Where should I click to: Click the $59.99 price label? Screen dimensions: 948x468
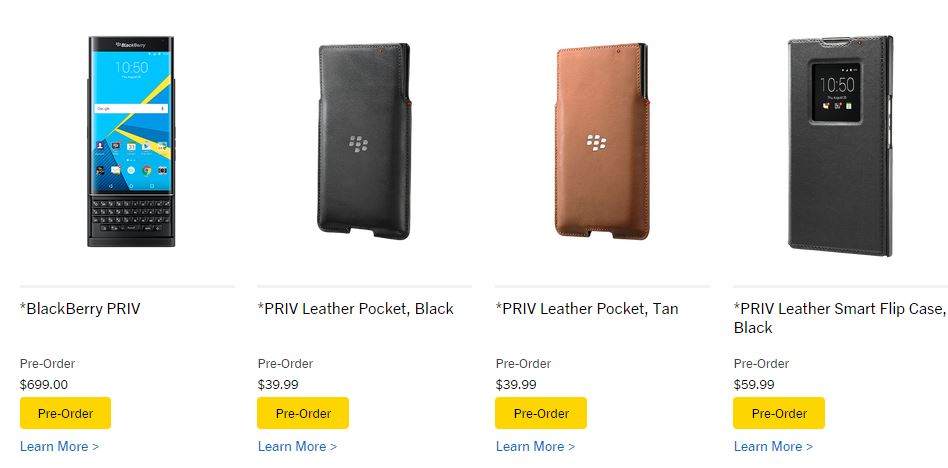coord(754,385)
